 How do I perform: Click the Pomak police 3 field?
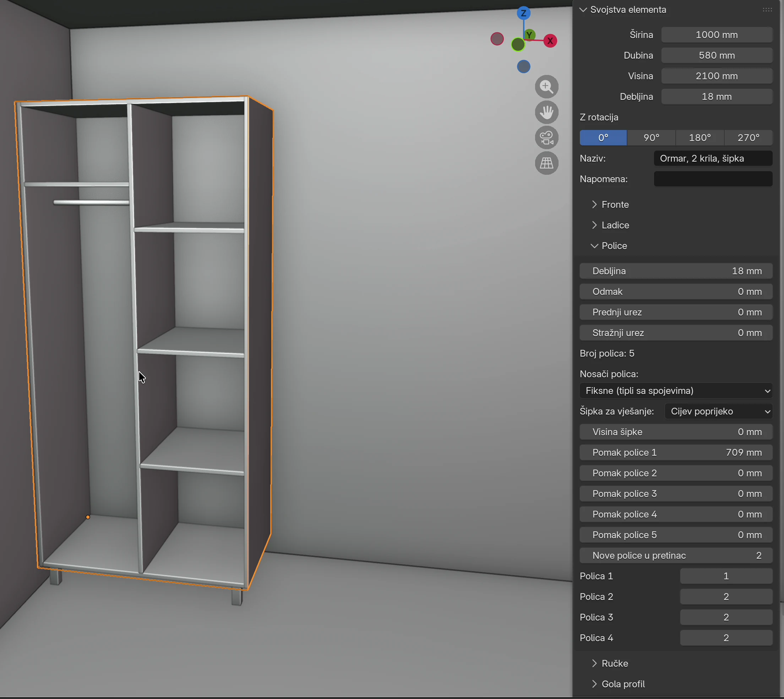pos(676,493)
